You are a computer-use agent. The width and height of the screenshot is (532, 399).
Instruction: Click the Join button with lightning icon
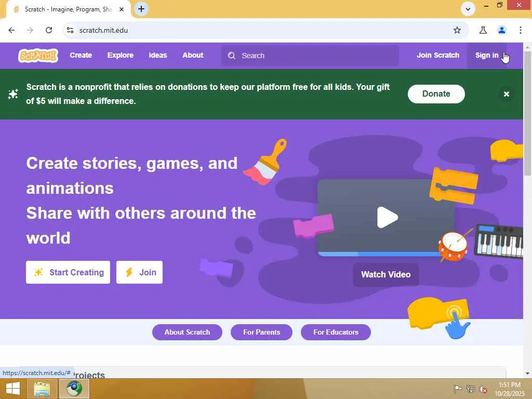[x=139, y=272]
